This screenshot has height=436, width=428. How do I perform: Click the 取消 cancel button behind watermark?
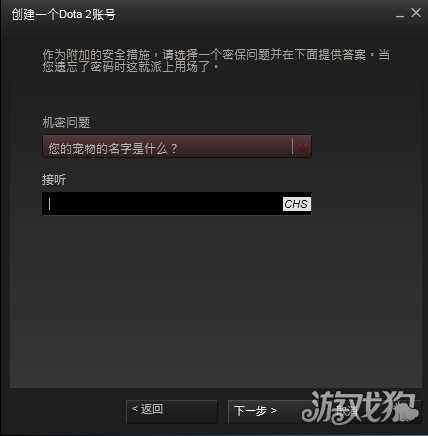coord(347,411)
